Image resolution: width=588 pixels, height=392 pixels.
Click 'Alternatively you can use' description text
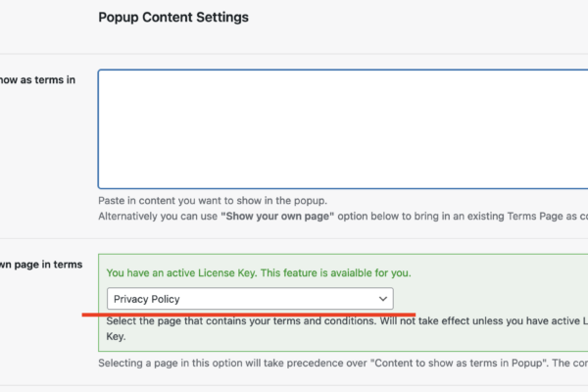(158, 216)
